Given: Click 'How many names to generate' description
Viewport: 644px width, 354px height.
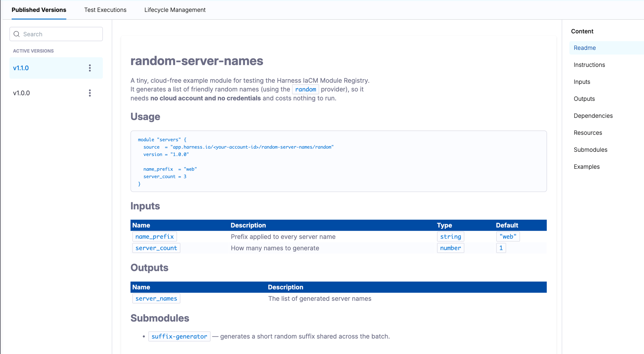Looking at the screenshot, I should tap(275, 248).
